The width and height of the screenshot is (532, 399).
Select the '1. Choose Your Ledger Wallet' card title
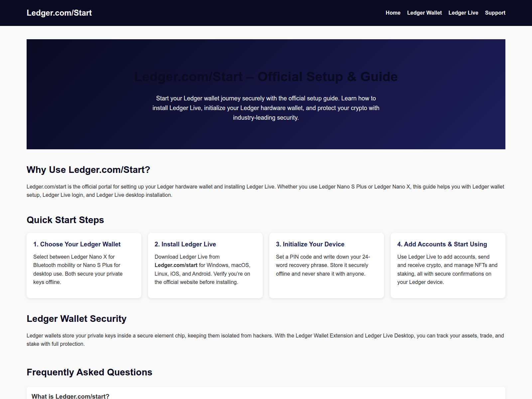tap(77, 244)
